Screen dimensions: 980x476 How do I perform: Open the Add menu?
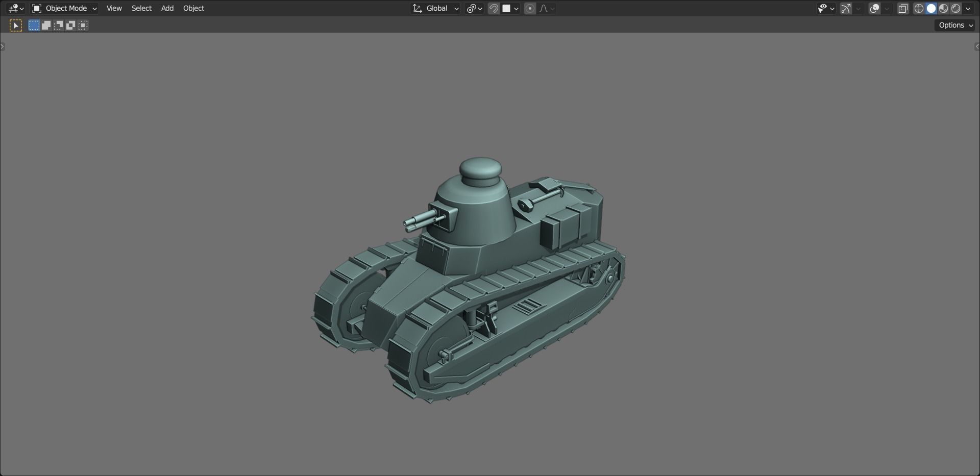(x=167, y=8)
